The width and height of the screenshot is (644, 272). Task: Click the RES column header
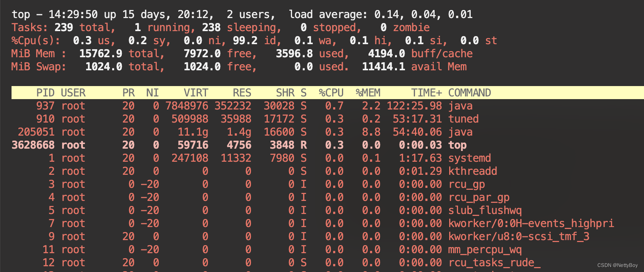click(x=242, y=93)
